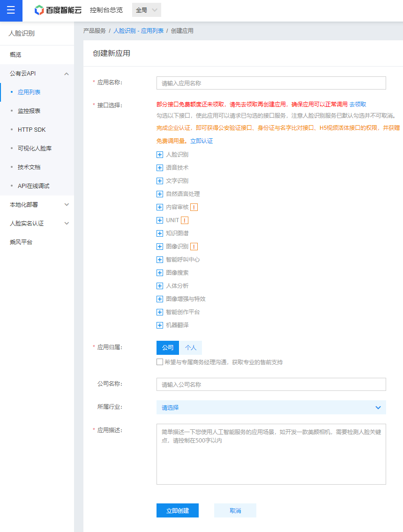This screenshot has height=532, width=403.
Task: Check the 希望与专属商务经理沟通 checkbox
Action: click(160, 362)
